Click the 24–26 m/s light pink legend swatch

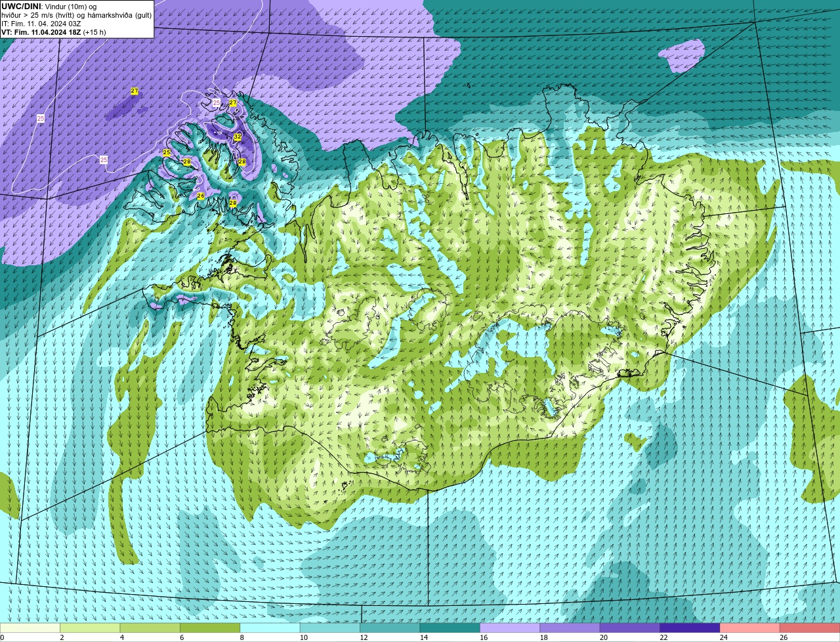(x=750, y=628)
